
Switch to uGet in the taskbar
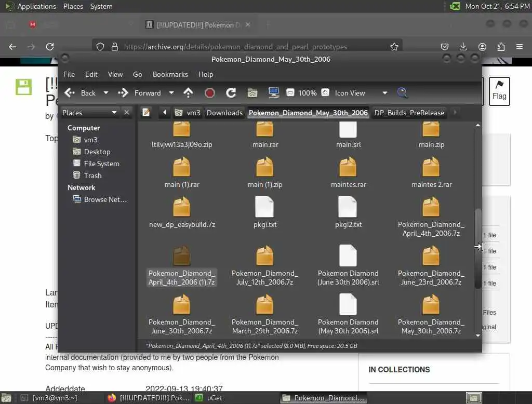click(209, 398)
